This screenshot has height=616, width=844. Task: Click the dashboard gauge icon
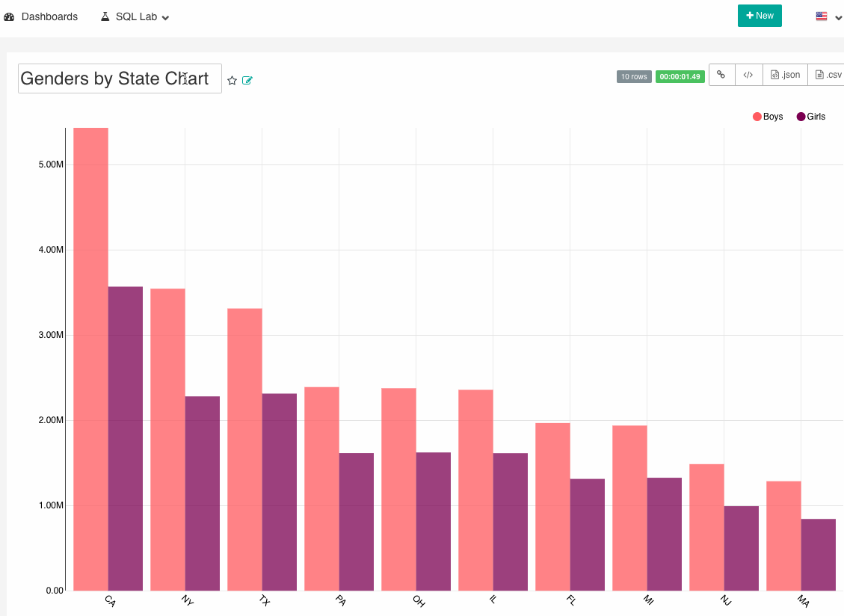[9, 16]
